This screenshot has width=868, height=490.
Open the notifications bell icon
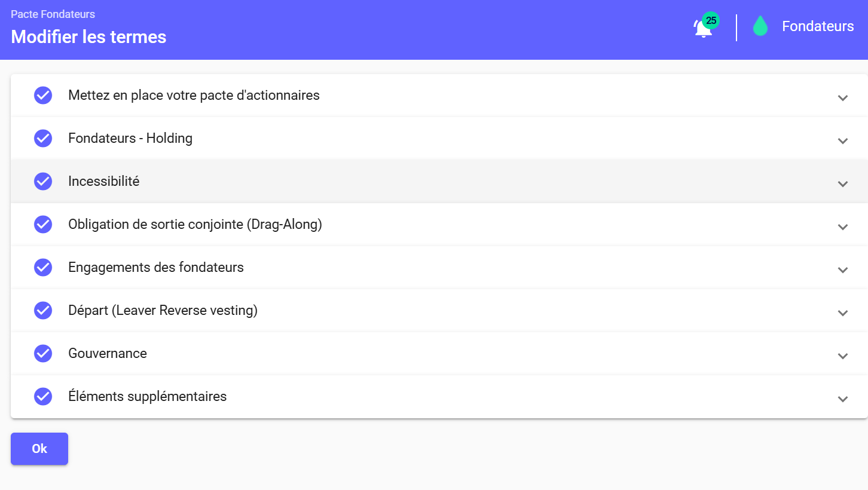tap(702, 29)
